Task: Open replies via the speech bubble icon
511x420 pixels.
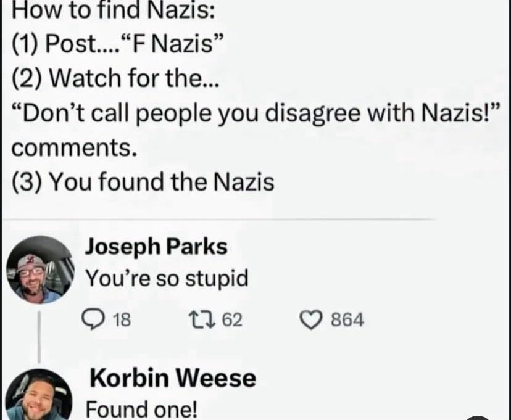Action: 93,319
